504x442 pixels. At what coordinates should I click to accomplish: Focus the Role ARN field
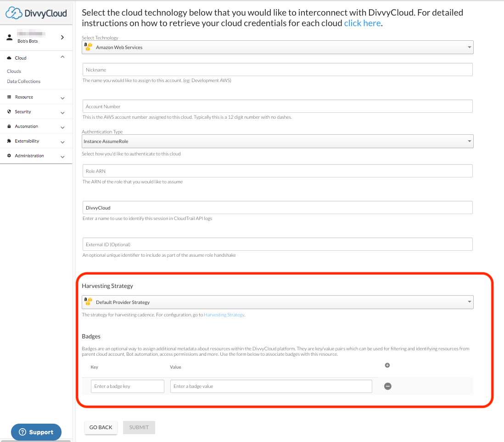point(278,171)
